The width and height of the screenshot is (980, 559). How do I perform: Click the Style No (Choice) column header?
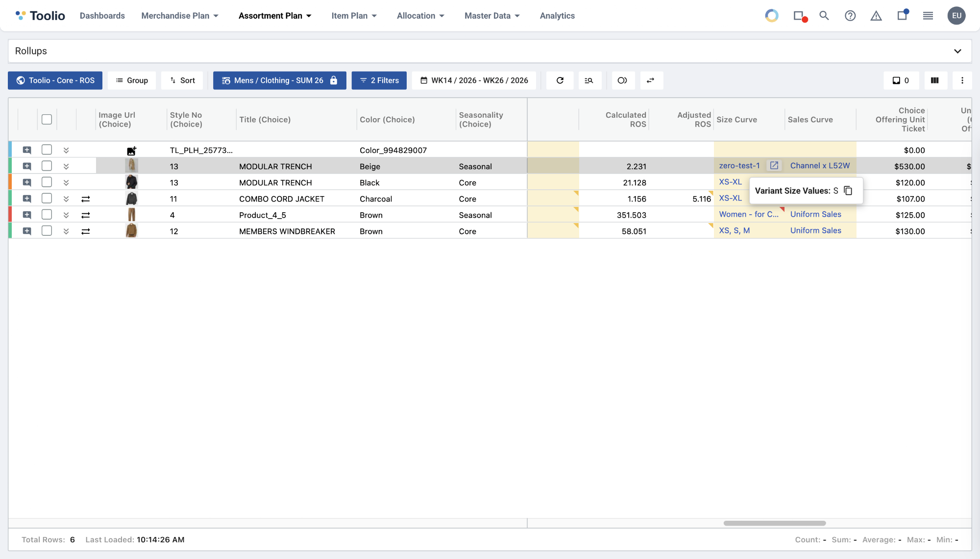pyautogui.click(x=186, y=120)
